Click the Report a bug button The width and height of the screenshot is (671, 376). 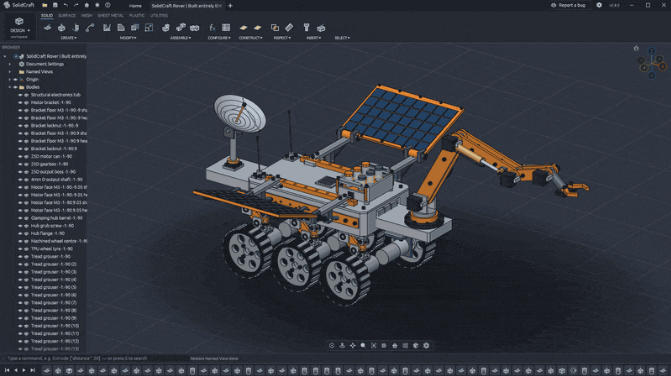[x=568, y=6]
